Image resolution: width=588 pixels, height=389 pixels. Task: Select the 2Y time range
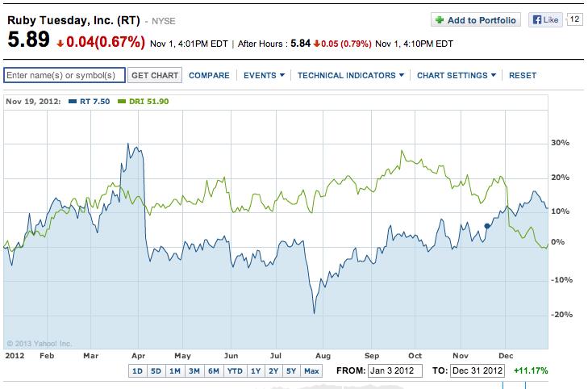click(x=273, y=371)
